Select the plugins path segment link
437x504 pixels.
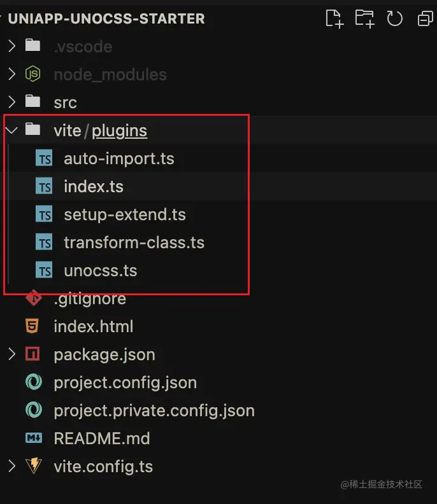(x=119, y=131)
